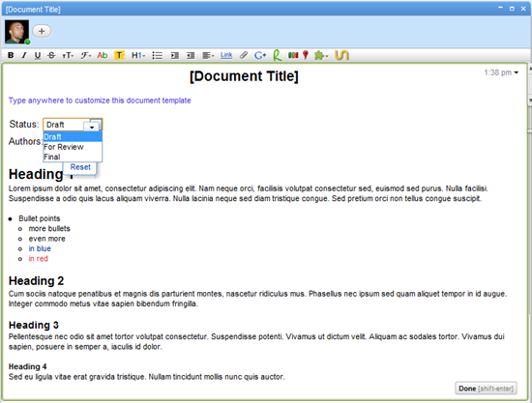Click 'Type anywhere to customize' template text

[x=100, y=101]
